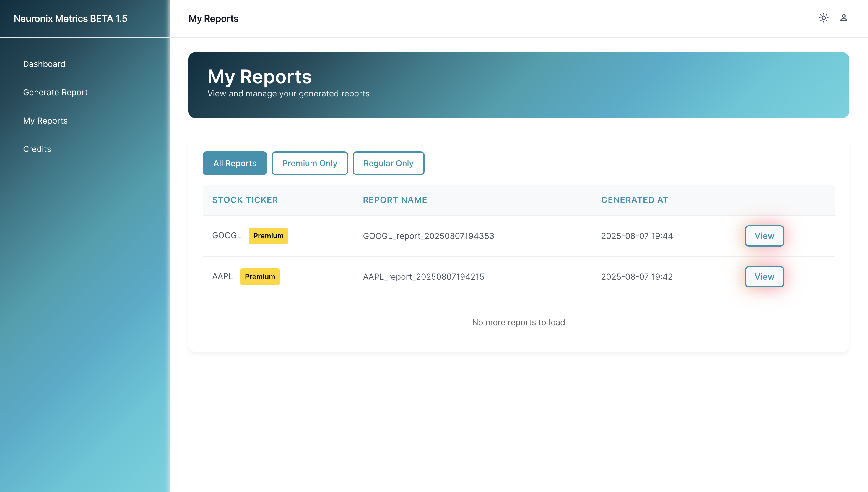Open the user profile icon
The image size is (868, 492).
pos(843,18)
